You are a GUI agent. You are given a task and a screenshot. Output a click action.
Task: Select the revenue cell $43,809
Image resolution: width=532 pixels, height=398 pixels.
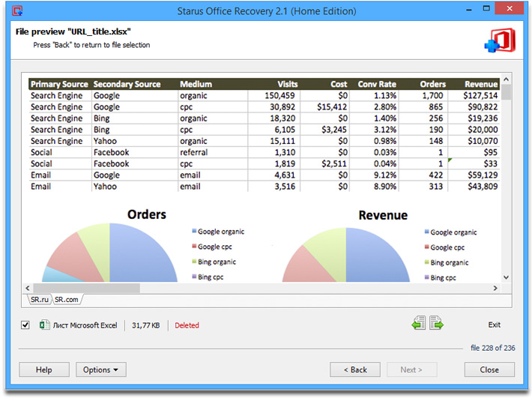474,187
